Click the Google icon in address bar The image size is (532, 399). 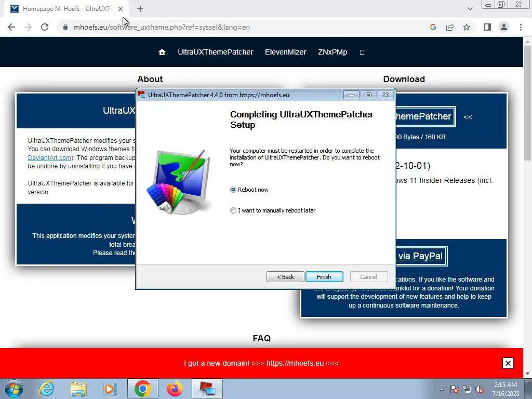433,27
